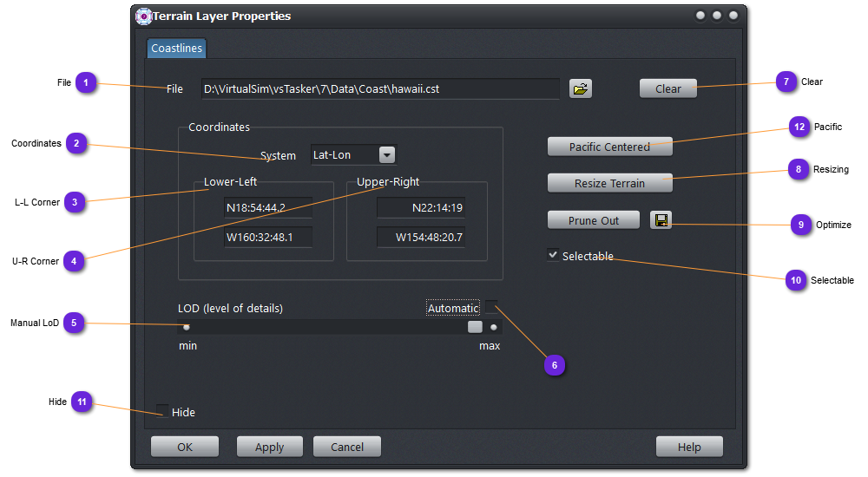Open the coordinate System Lat-Lon dropdown
Screen dimensions: 868x477
[x=387, y=155]
